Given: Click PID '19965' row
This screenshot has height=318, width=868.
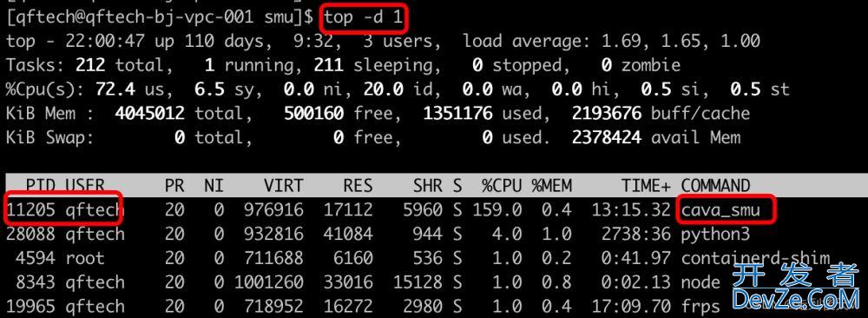Looking at the screenshot, I should click(31, 307).
